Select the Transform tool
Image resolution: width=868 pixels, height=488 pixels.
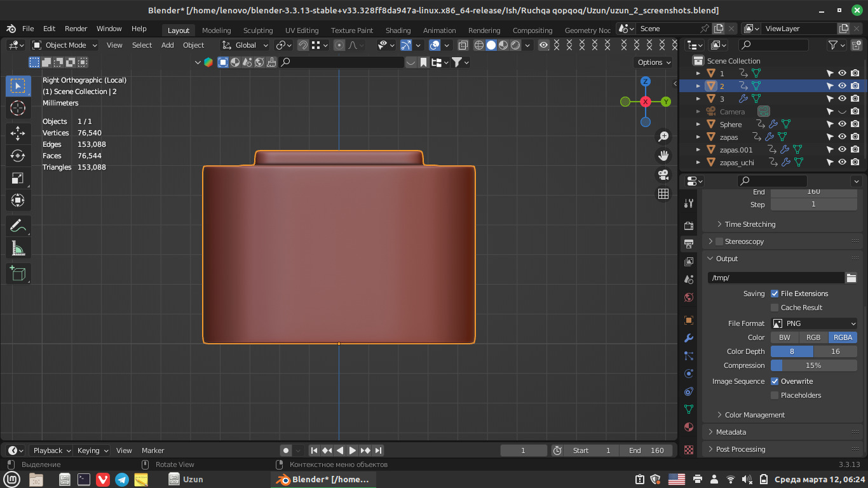[x=18, y=200]
